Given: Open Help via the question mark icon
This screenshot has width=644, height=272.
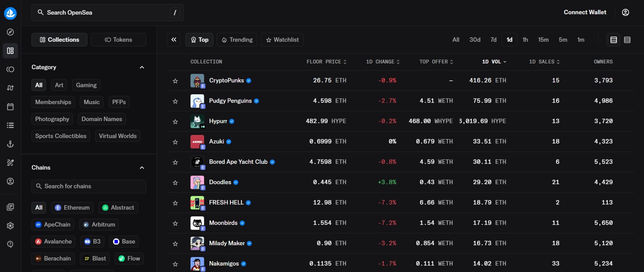Looking at the screenshot, I should (x=10, y=244).
